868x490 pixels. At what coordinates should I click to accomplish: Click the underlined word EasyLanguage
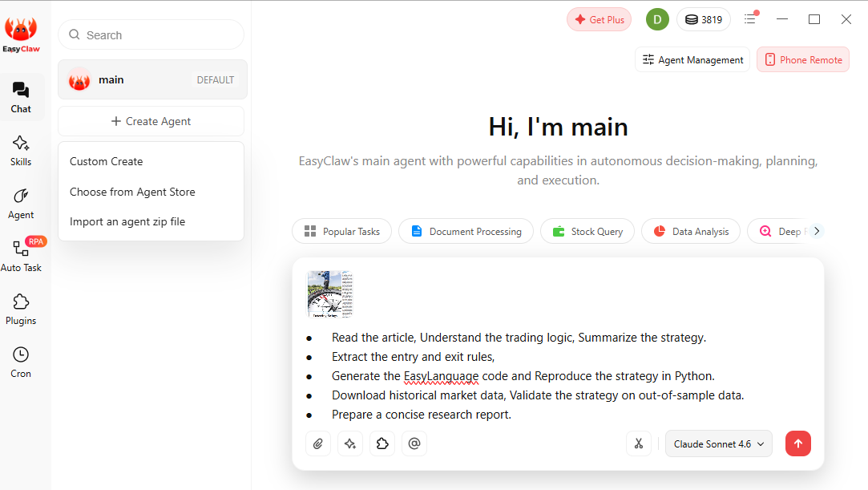point(441,376)
